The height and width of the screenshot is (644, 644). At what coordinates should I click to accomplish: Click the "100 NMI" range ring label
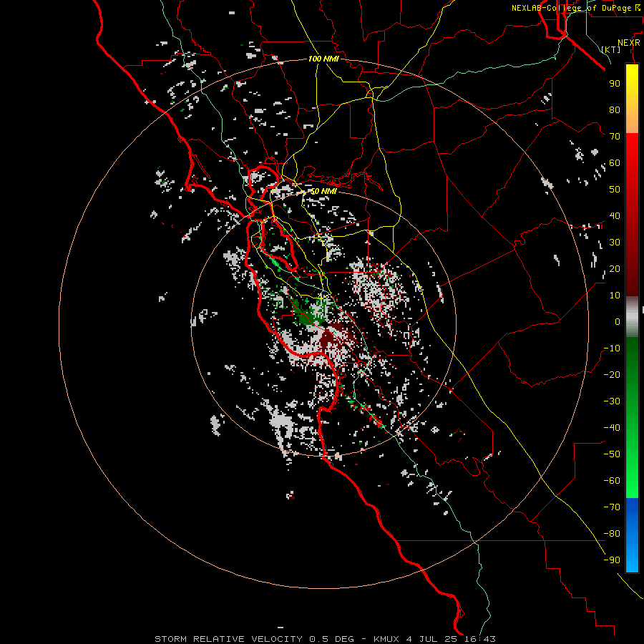coord(323,59)
